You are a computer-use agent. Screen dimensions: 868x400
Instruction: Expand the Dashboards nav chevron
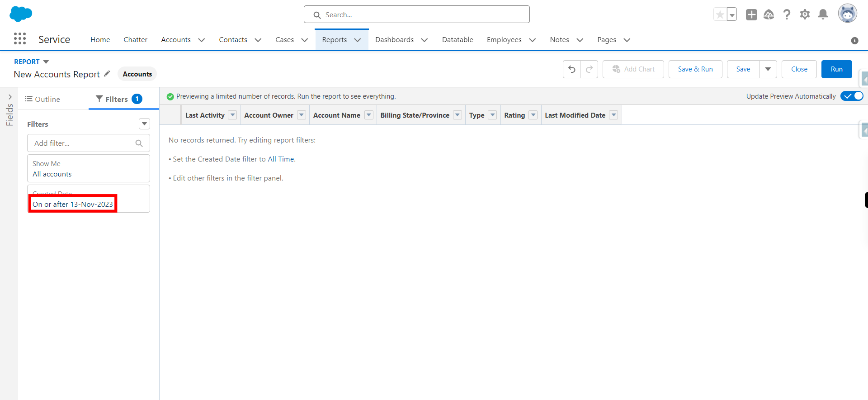pos(425,40)
